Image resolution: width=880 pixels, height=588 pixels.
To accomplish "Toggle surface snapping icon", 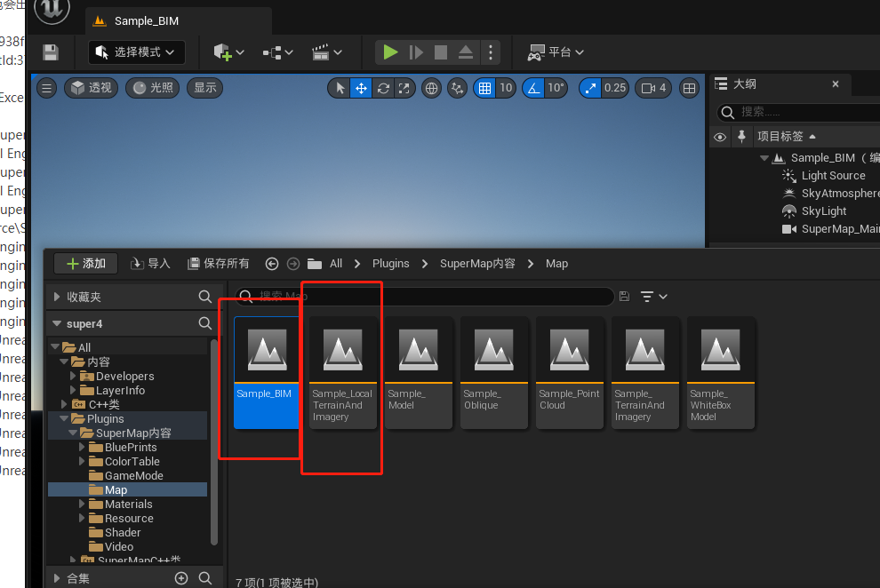I will [458, 88].
